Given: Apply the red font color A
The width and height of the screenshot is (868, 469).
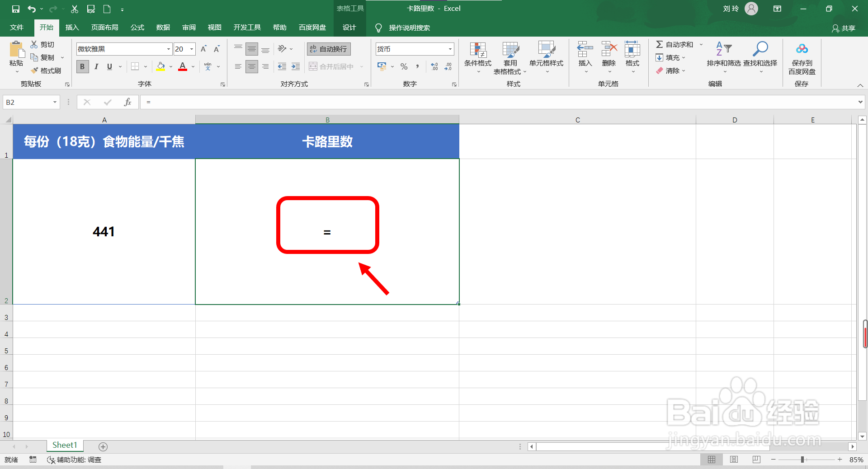Looking at the screenshot, I should (183, 66).
